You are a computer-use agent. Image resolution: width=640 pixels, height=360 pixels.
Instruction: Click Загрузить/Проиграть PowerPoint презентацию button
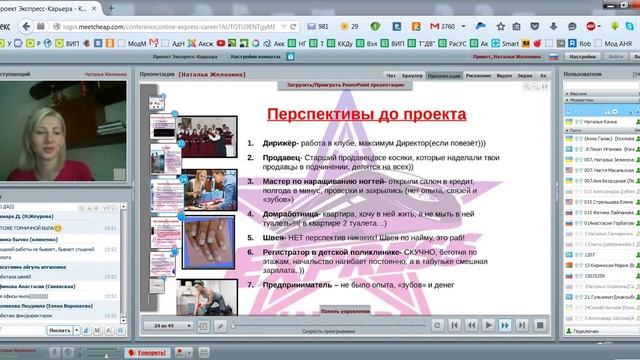(345, 85)
